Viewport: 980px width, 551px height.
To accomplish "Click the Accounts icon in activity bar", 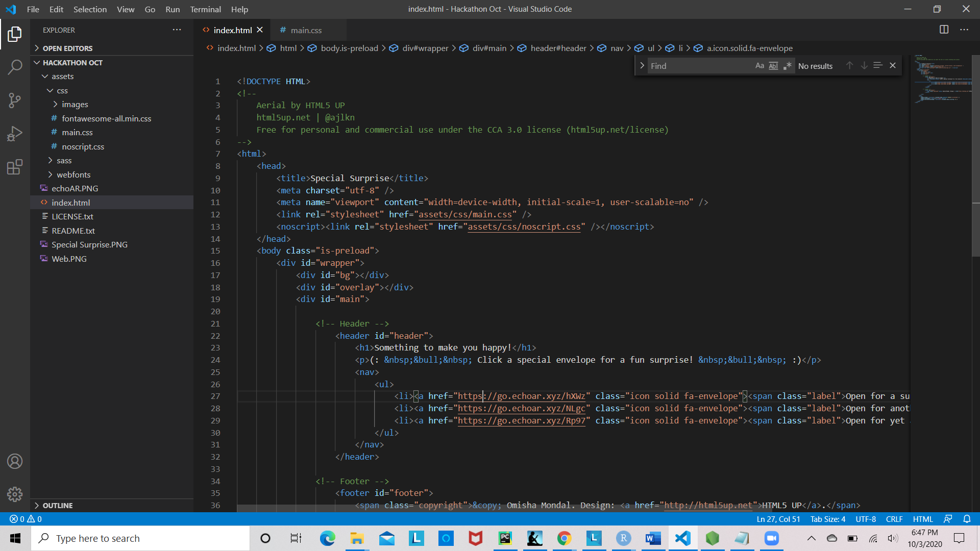I will coord(15,461).
